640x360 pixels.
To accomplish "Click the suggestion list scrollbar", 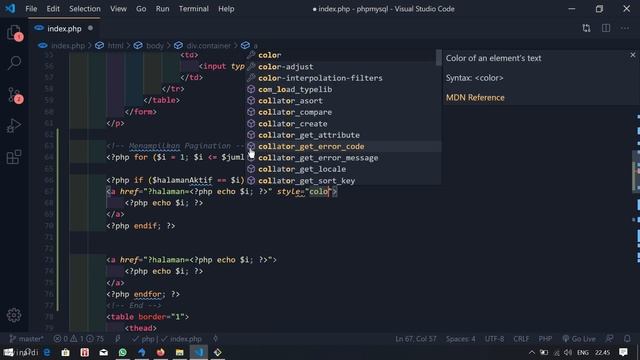I will pyautogui.click(x=439, y=58).
